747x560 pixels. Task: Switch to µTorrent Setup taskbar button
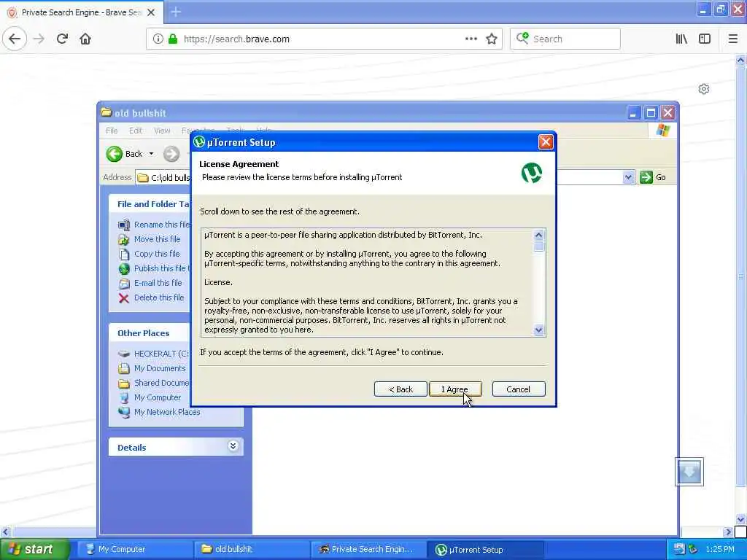pyautogui.click(x=484, y=549)
